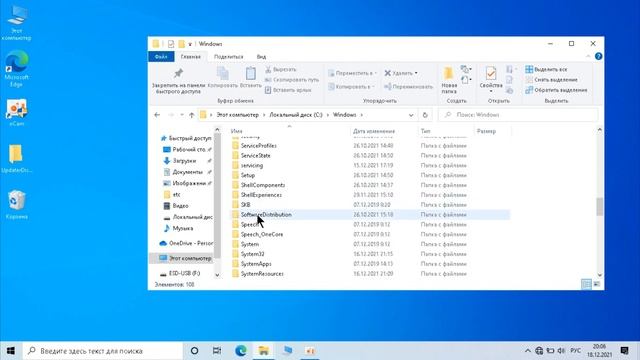This screenshot has height=360, width=640.
Task: Select the Microsoft Edge desktop shortcut
Action: [x=16, y=69]
